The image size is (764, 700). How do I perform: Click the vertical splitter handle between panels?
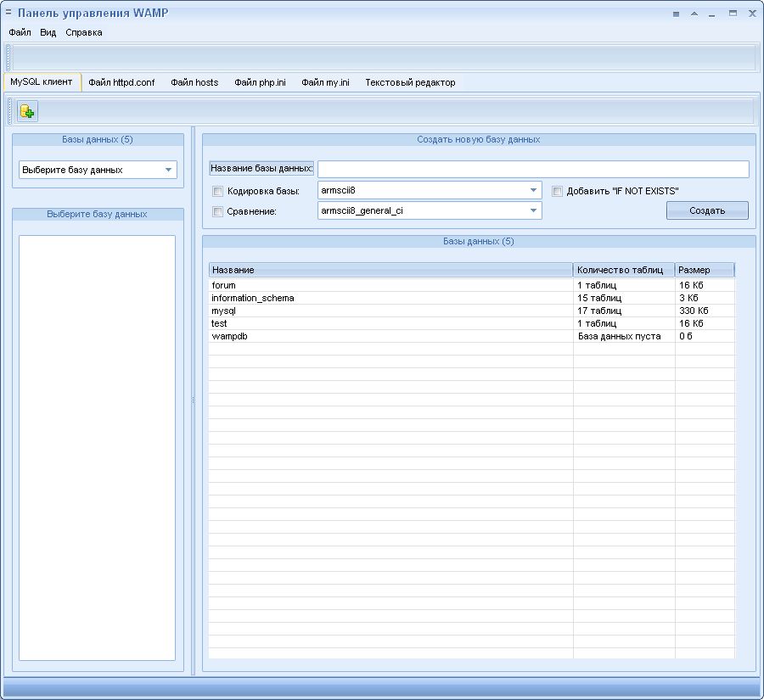(193, 400)
